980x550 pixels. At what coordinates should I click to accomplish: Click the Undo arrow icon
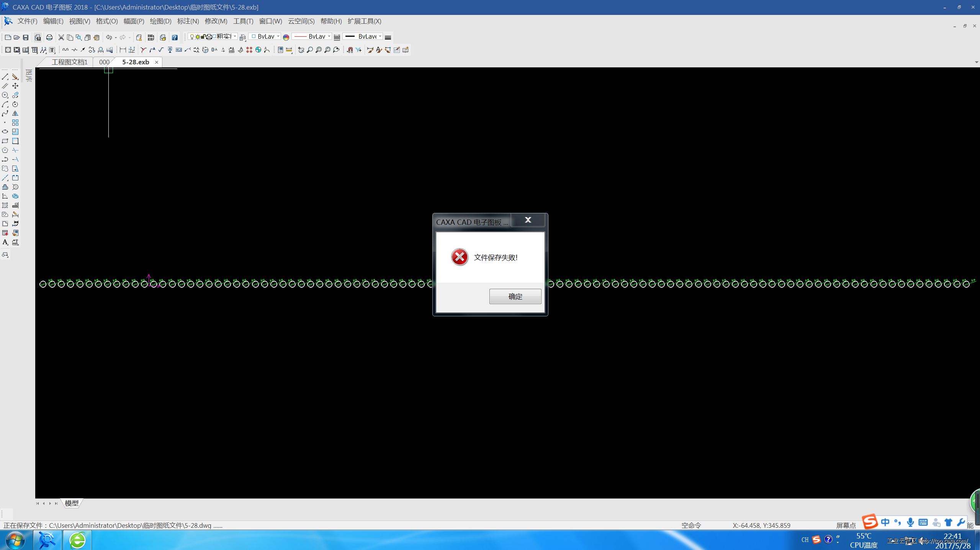click(x=109, y=37)
